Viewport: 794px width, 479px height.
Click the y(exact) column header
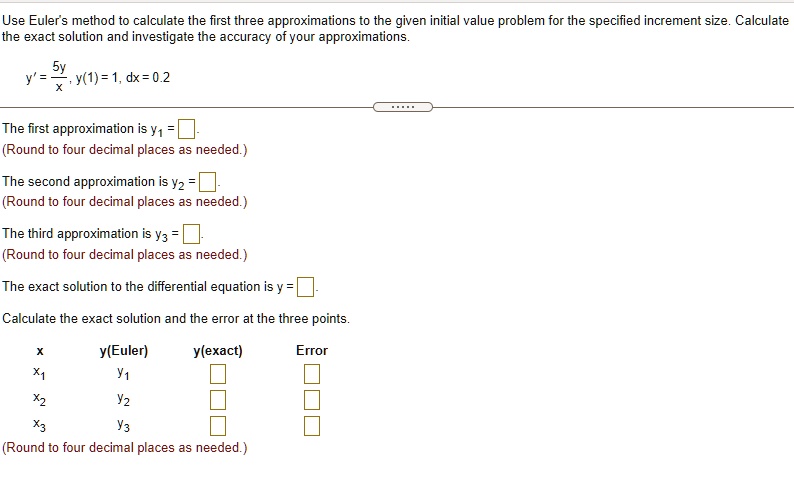click(x=218, y=350)
